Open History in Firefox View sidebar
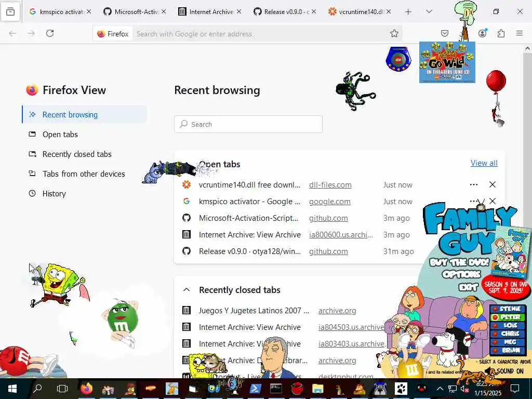The height and width of the screenshot is (399, 532). tap(85, 193)
